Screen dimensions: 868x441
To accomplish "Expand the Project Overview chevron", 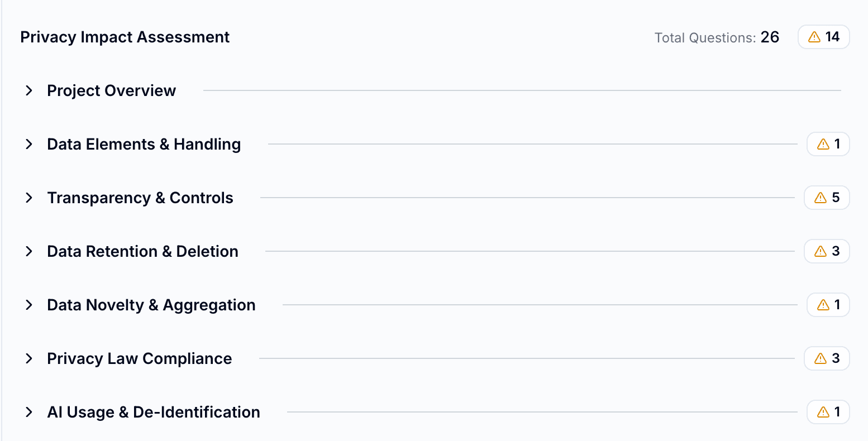I will [29, 90].
